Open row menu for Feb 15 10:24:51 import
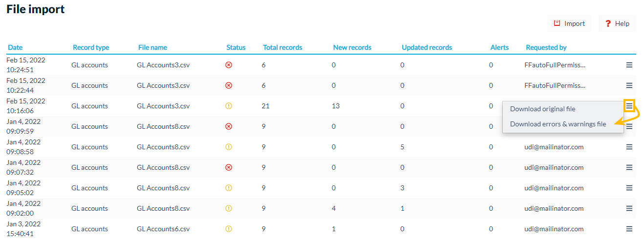This screenshot has height=241, width=644. click(629, 65)
